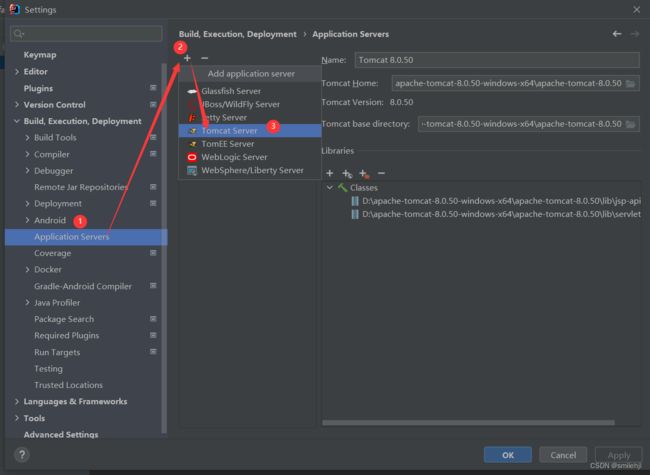Open Advanced Settings
The image size is (650, 475).
coord(61,434)
